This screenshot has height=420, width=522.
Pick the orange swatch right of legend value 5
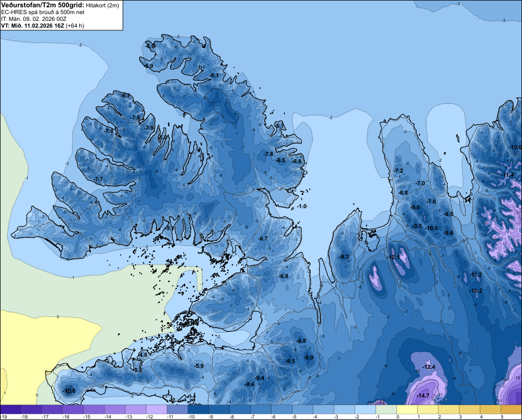click(x=512, y=410)
